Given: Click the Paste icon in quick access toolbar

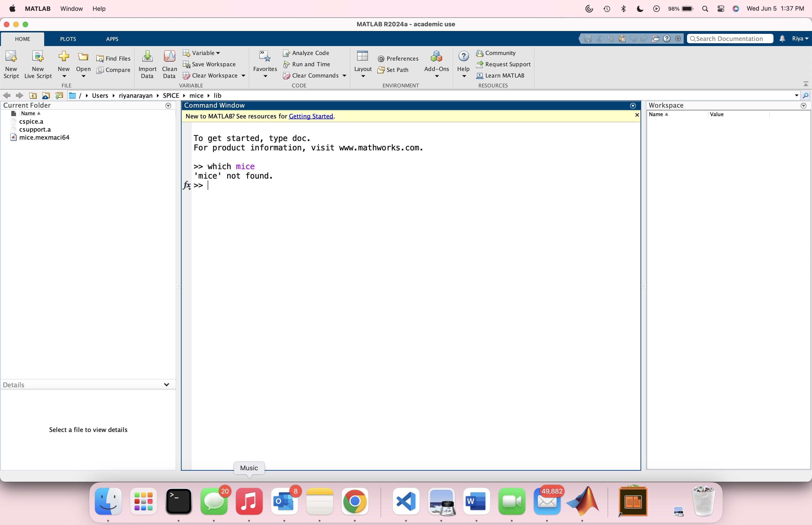Looking at the screenshot, I should click(622, 39).
